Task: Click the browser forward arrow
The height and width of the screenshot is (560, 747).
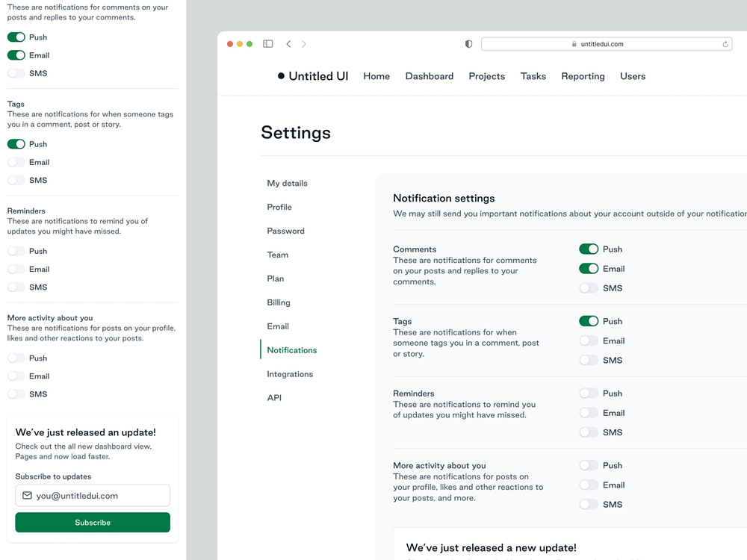Action: [x=304, y=44]
